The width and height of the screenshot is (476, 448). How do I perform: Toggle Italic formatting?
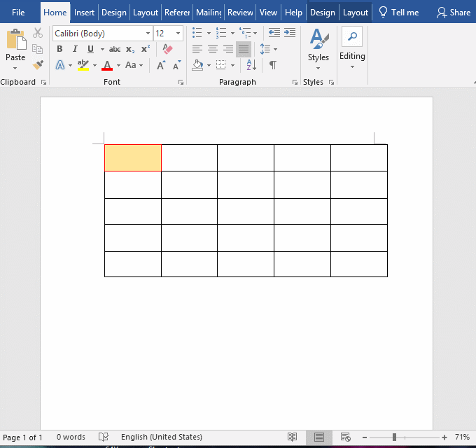(x=75, y=49)
